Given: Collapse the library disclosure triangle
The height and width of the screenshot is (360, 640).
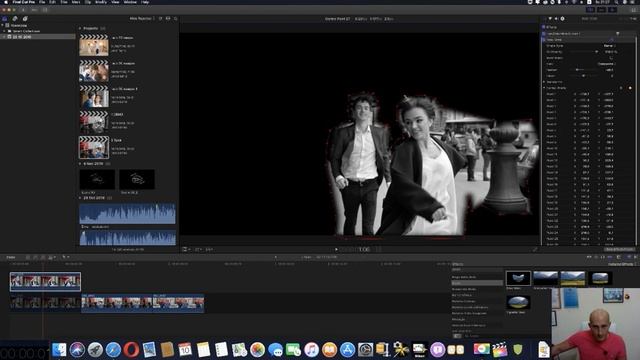Looking at the screenshot, I should [2, 25].
